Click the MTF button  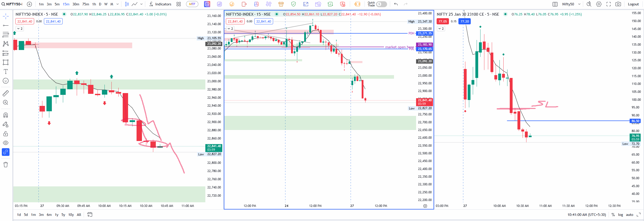[x=192, y=4]
